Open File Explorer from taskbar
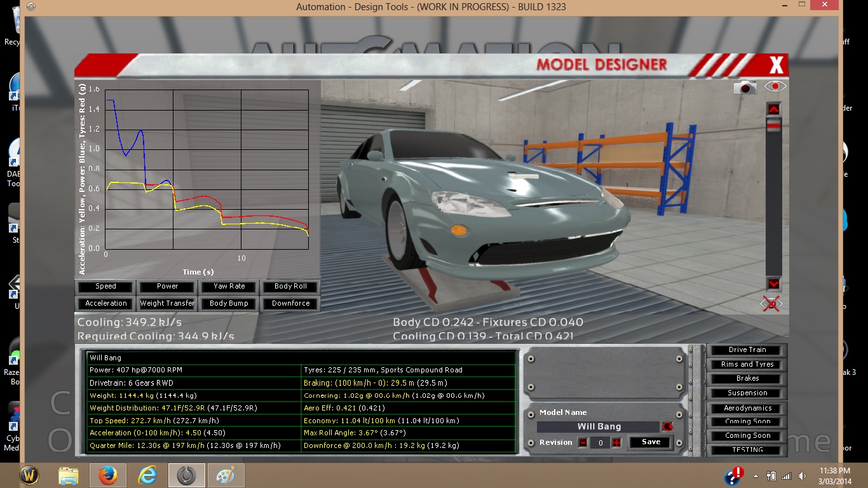 (x=68, y=475)
